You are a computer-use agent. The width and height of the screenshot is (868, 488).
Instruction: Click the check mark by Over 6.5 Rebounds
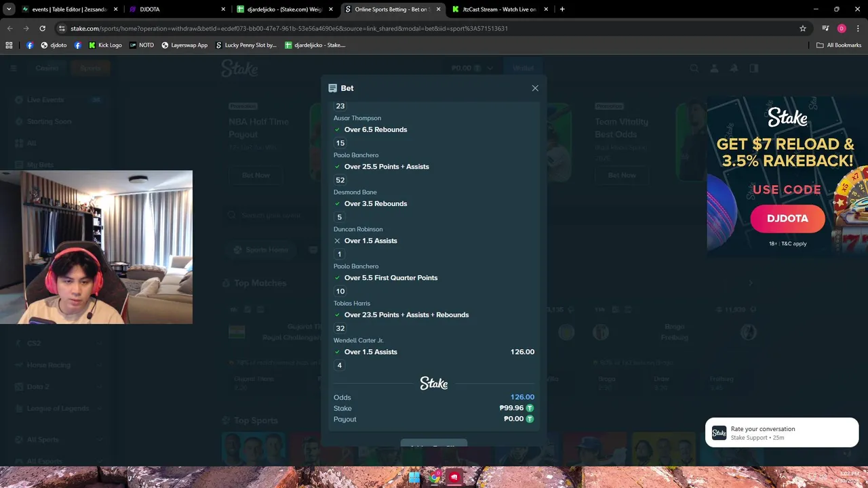(x=337, y=129)
